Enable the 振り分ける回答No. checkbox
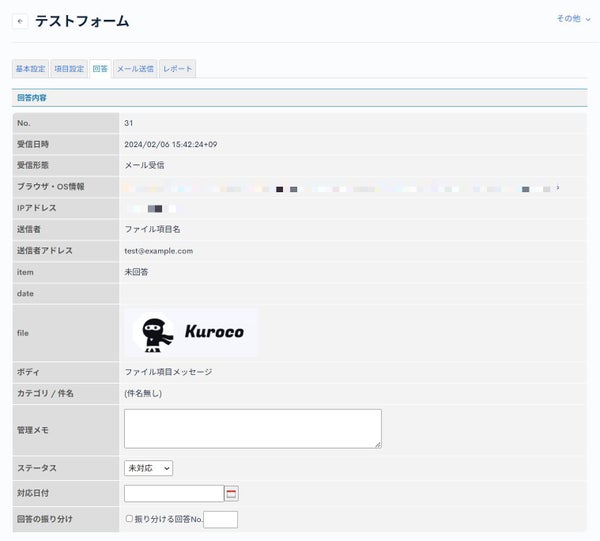The image size is (600, 541). coord(129,518)
